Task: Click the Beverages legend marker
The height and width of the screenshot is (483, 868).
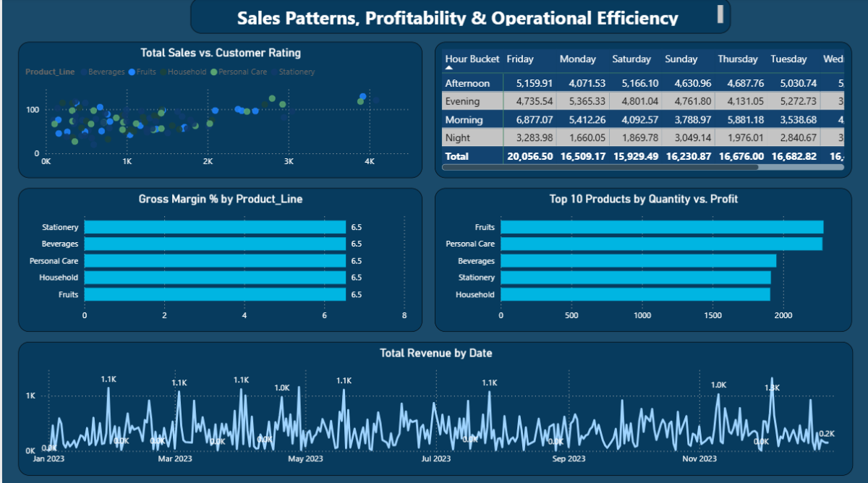Action: pyautogui.click(x=83, y=72)
